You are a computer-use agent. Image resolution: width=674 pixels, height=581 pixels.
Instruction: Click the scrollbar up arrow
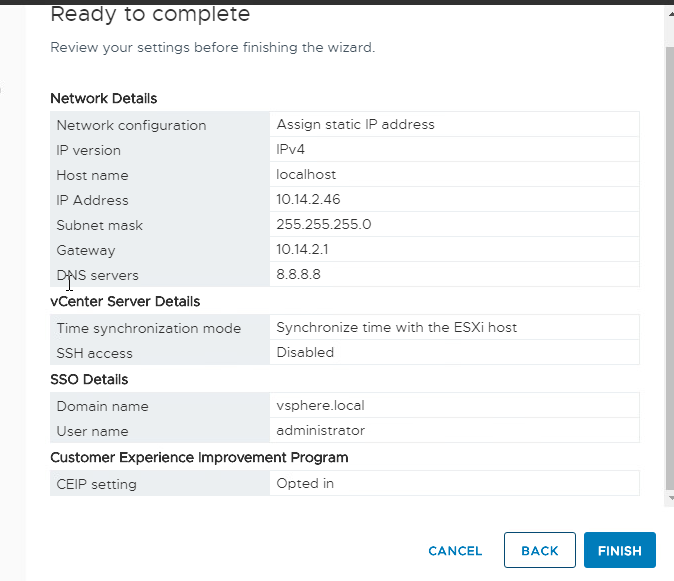(x=671, y=14)
